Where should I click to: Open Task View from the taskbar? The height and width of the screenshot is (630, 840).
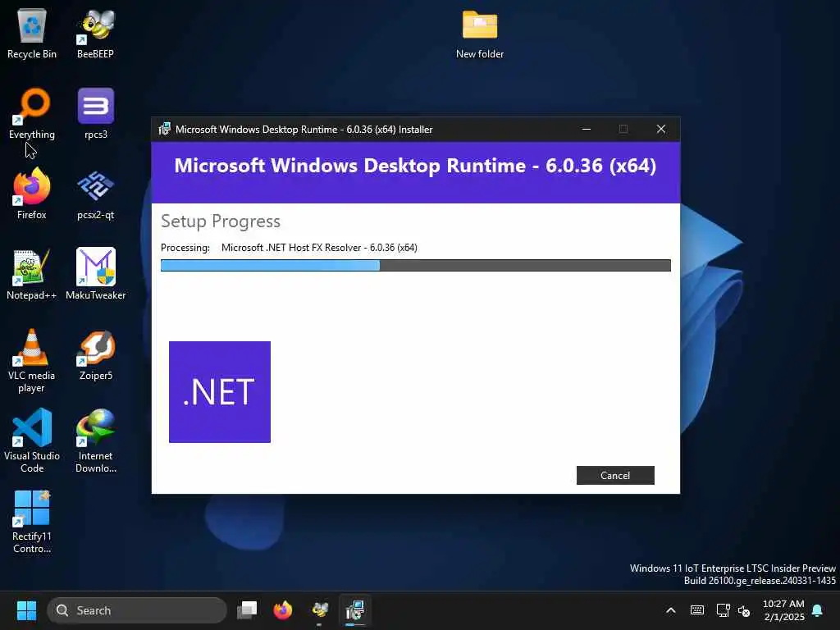coord(247,610)
